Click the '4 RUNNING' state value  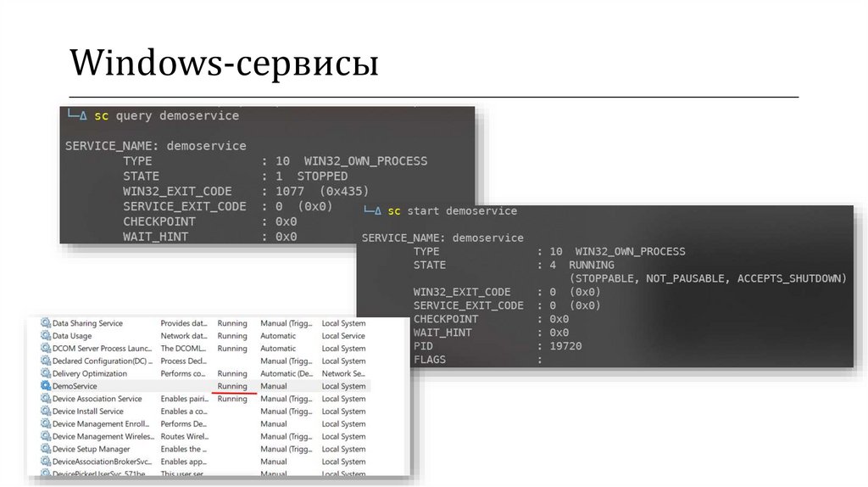pos(581,265)
